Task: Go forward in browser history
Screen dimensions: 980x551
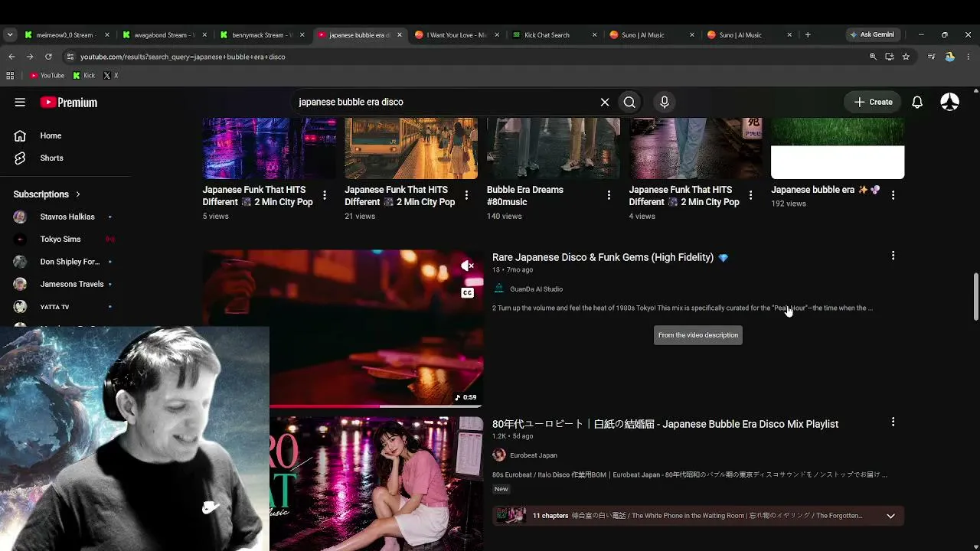Action: point(30,57)
